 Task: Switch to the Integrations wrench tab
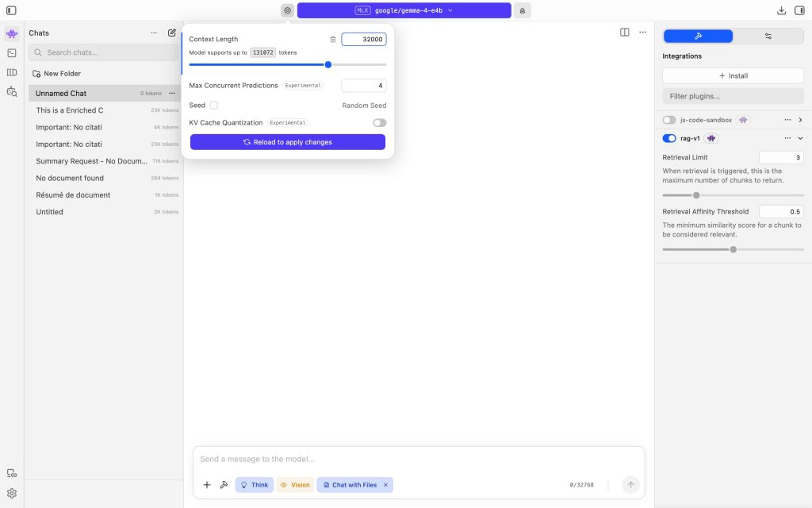(698, 36)
